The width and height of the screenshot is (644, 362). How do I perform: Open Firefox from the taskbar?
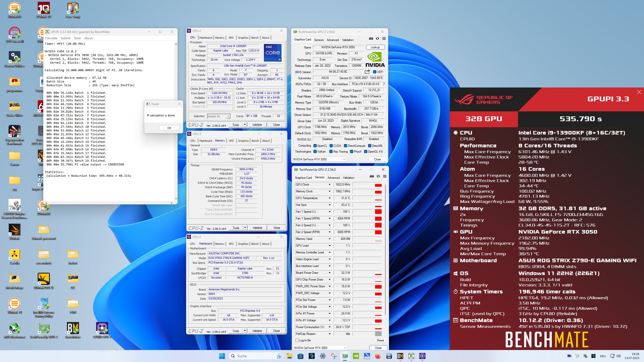pyautogui.click(x=378, y=356)
